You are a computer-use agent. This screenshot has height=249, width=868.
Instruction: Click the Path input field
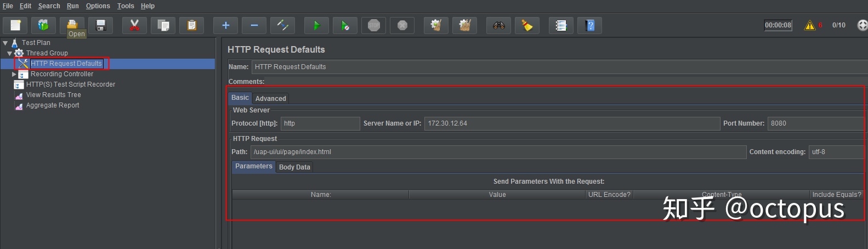coord(498,152)
